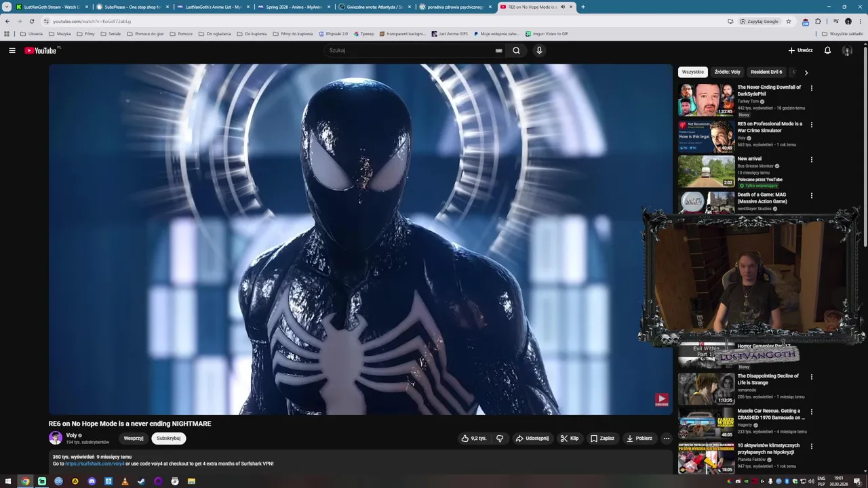Start voice search with the microphone
The height and width of the screenshot is (488, 868).
click(x=539, y=50)
